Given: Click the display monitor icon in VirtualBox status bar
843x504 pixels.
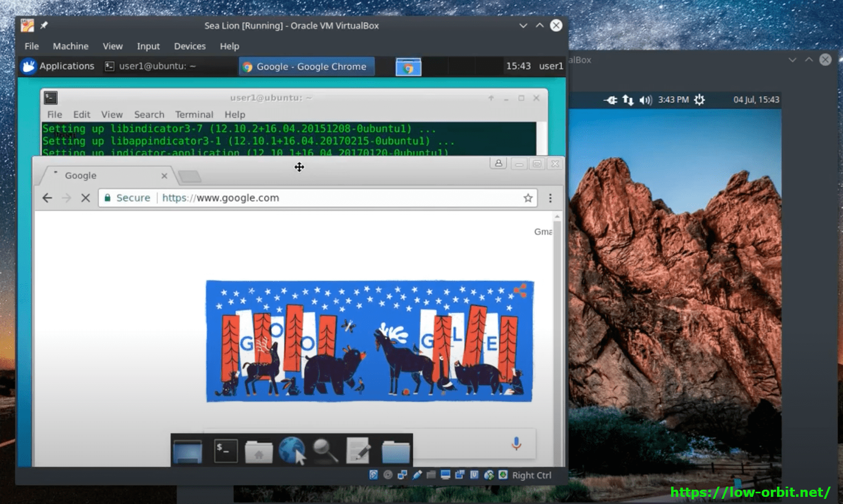Looking at the screenshot, I should point(446,475).
